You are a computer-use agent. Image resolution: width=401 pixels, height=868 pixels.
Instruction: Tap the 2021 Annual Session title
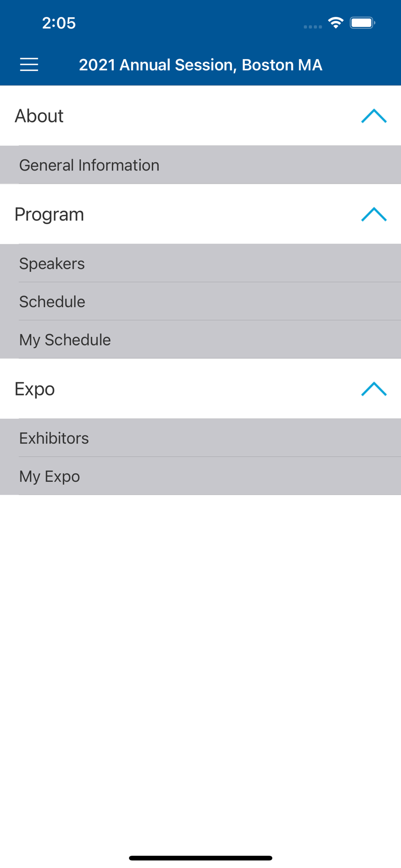(x=200, y=65)
